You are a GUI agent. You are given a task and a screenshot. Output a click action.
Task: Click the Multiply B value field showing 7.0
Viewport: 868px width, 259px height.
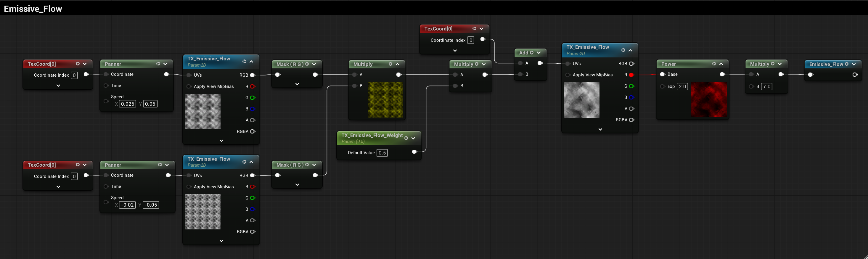point(766,86)
